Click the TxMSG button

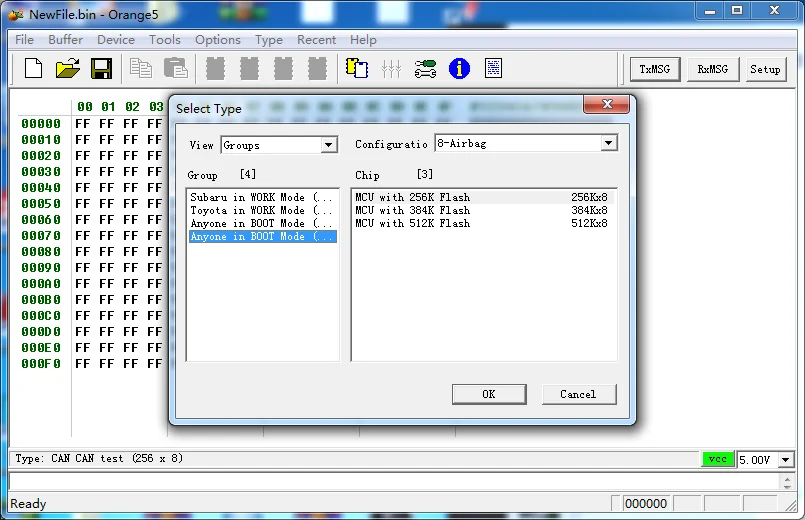point(655,69)
